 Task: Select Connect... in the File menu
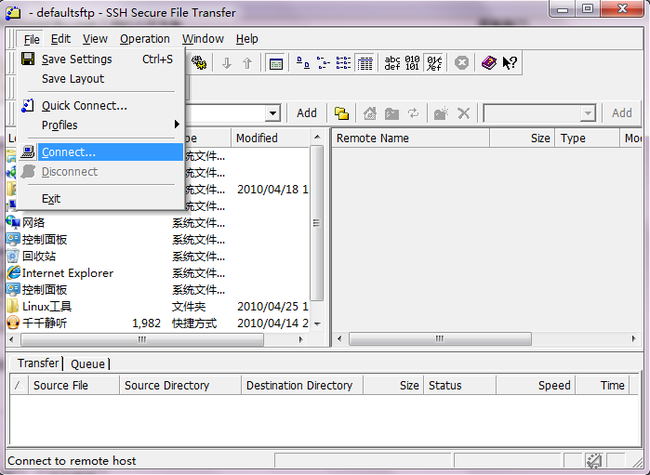(100, 152)
